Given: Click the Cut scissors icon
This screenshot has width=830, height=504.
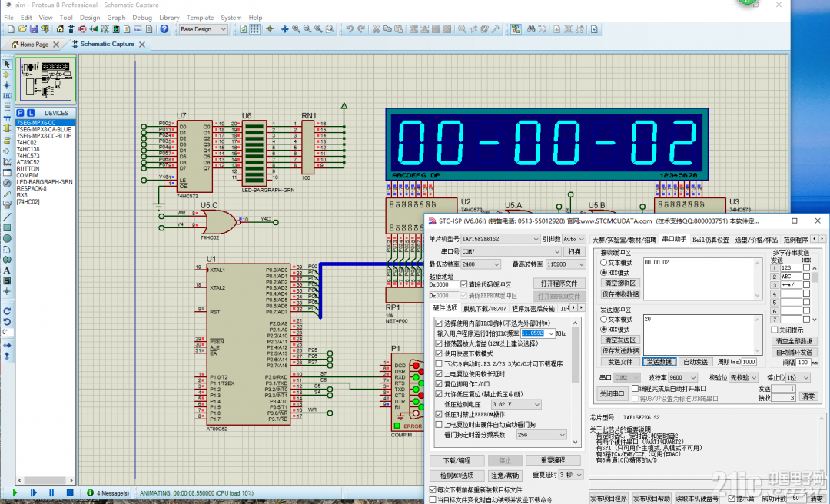Looking at the screenshot, I should [x=376, y=29].
